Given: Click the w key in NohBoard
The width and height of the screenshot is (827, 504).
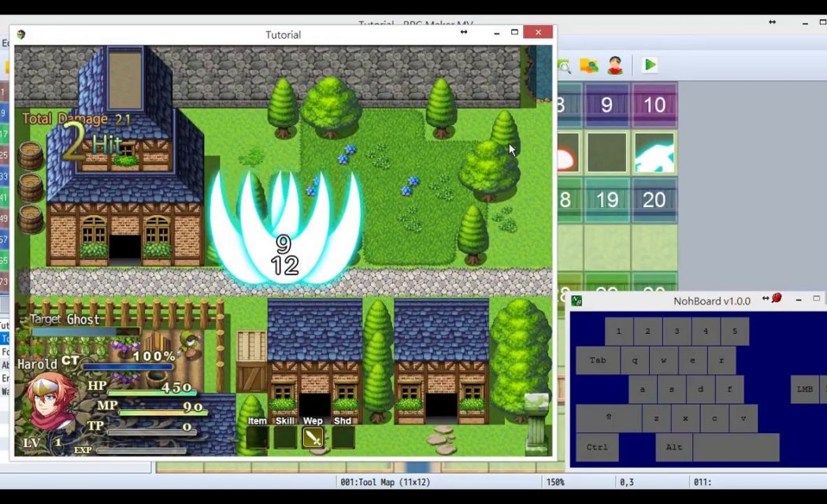Looking at the screenshot, I should [x=663, y=360].
